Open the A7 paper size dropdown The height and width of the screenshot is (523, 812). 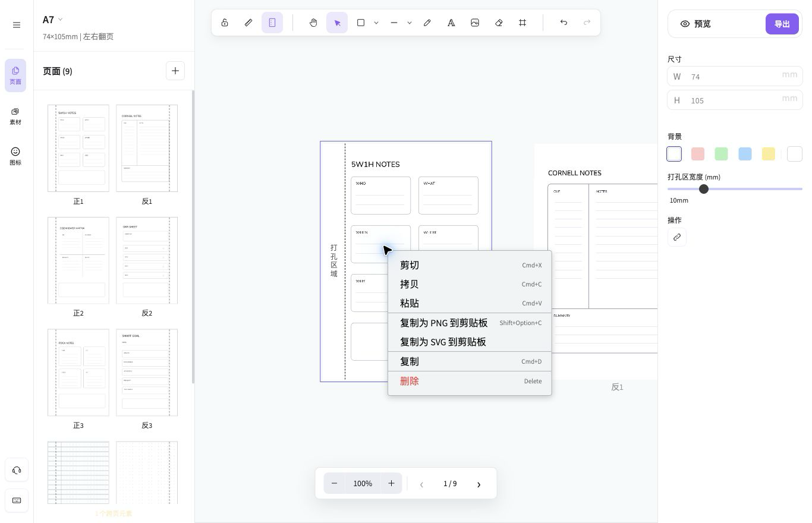coord(53,20)
